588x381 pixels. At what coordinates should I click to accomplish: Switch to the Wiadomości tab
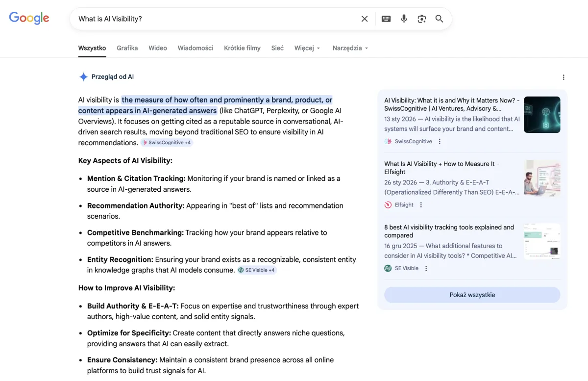pyautogui.click(x=195, y=48)
